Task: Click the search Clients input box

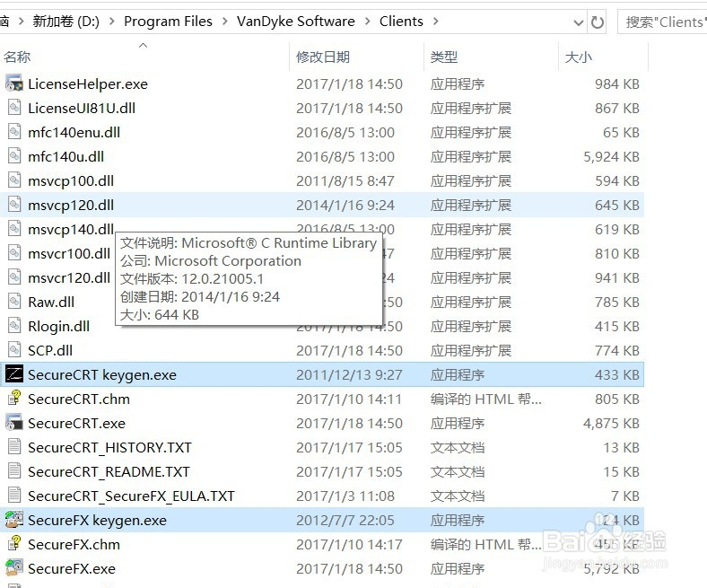Action: click(x=664, y=22)
